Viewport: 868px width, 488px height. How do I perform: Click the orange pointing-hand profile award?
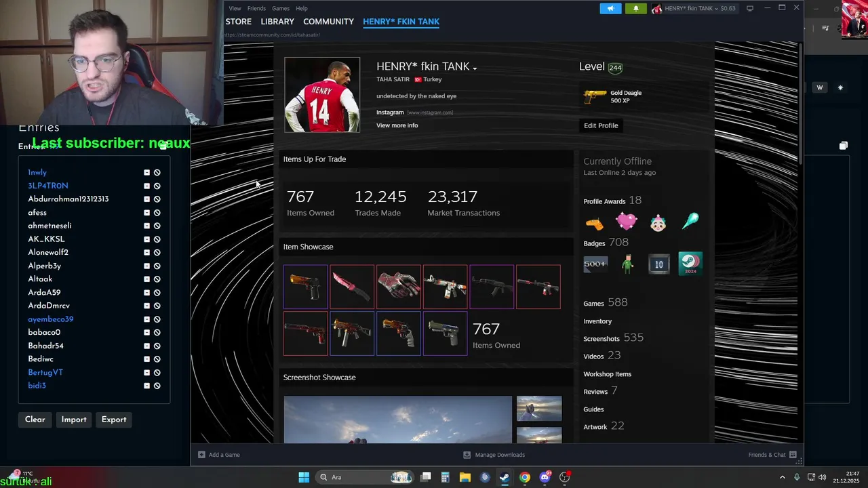pyautogui.click(x=595, y=223)
